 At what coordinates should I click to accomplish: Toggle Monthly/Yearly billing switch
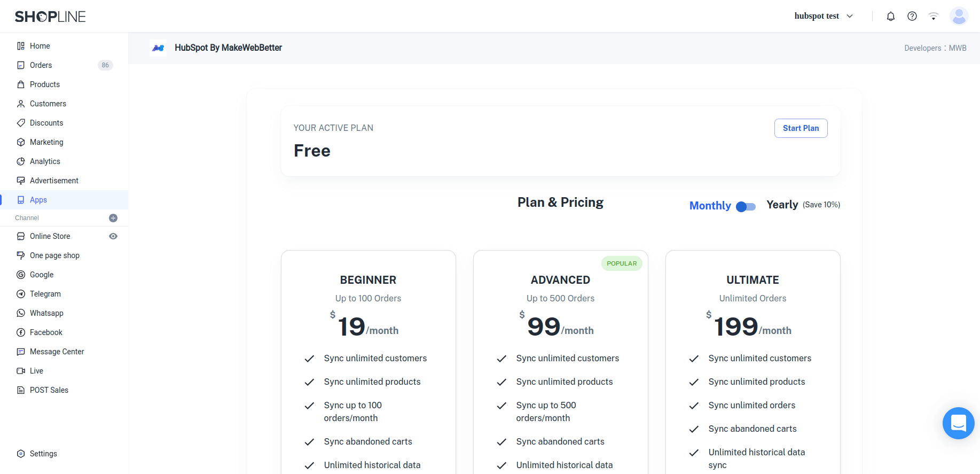[746, 207]
